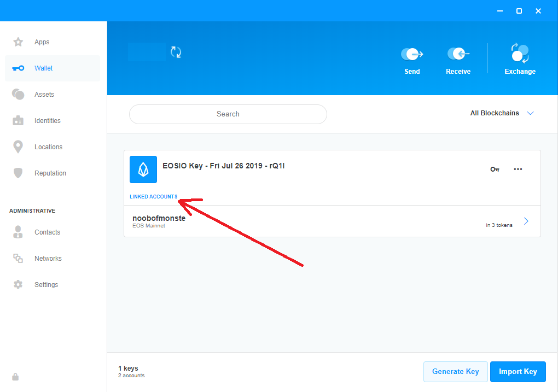Image resolution: width=558 pixels, height=392 pixels.
Task: Click the '1 keys' summary text
Action: pyautogui.click(x=128, y=368)
